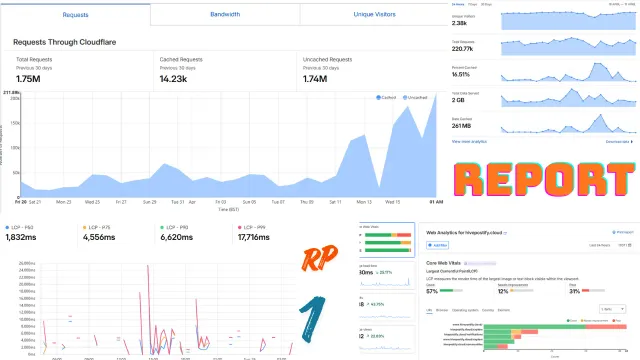Click the Data Cached sparkline chart
Image resolution: width=640 pixels, height=360 pixels.
pyautogui.click(x=568, y=124)
